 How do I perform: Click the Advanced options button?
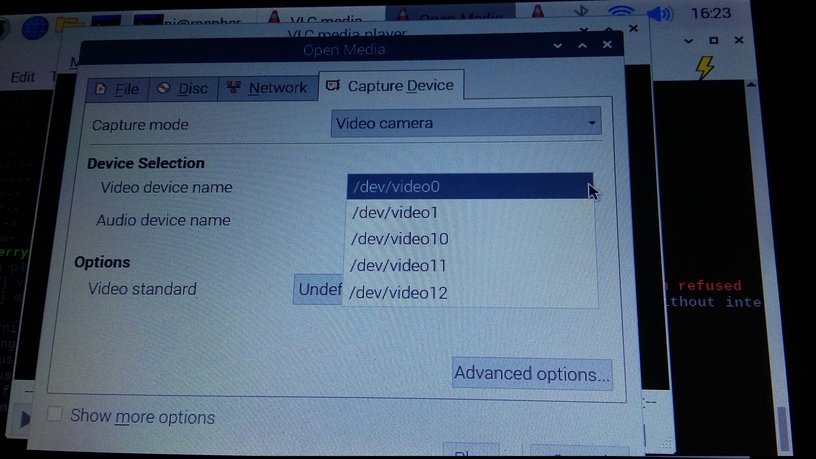point(532,374)
